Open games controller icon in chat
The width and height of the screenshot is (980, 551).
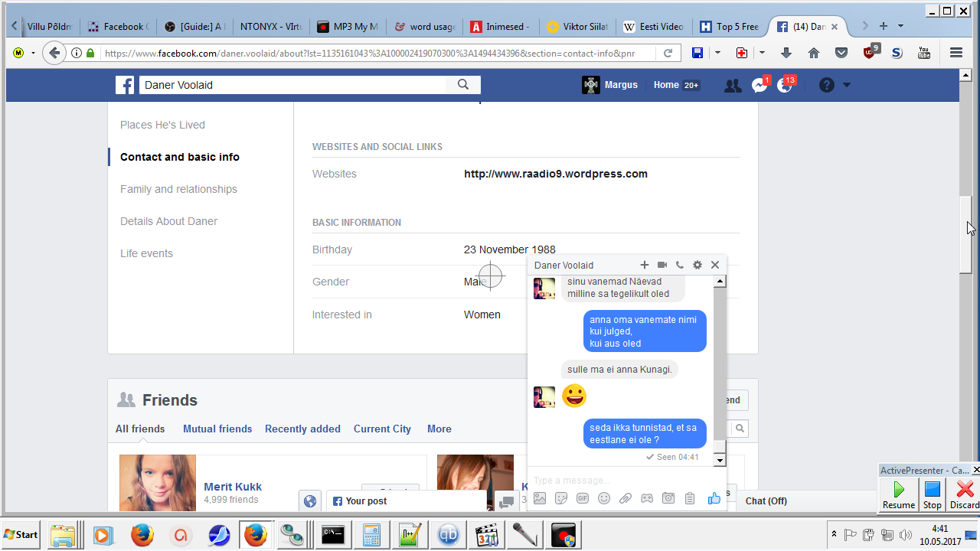pyautogui.click(x=647, y=498)
